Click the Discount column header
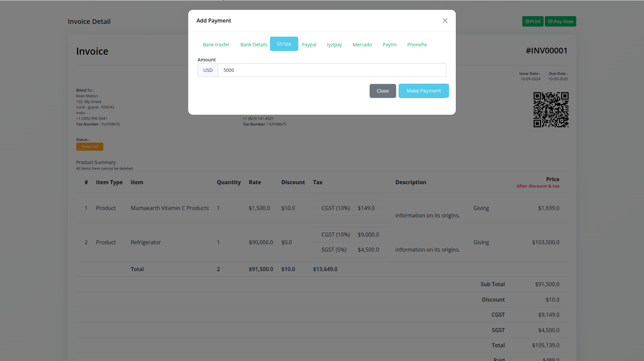 [x=293, y=182]
